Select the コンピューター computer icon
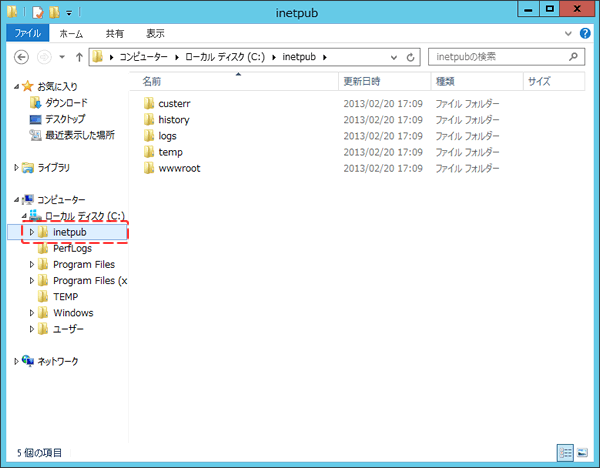 28,199
